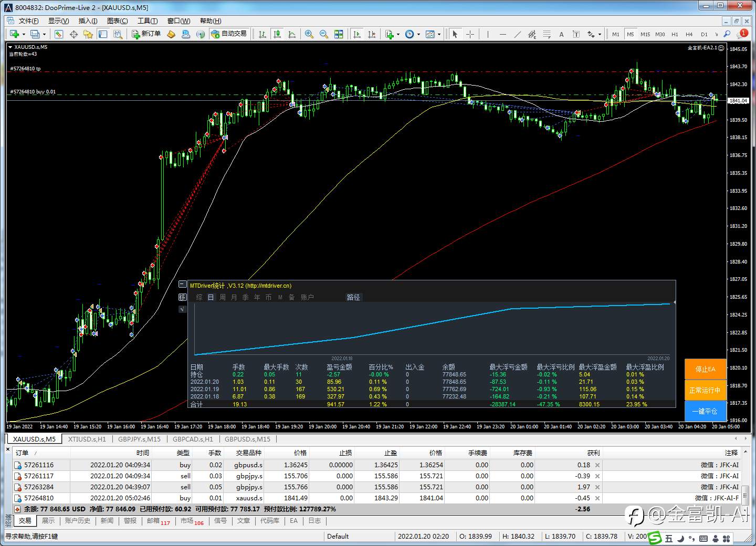This screenshot has width=756, height=546.
Task: Open the indicators list dropdown
Action: (x=392, y=34)
